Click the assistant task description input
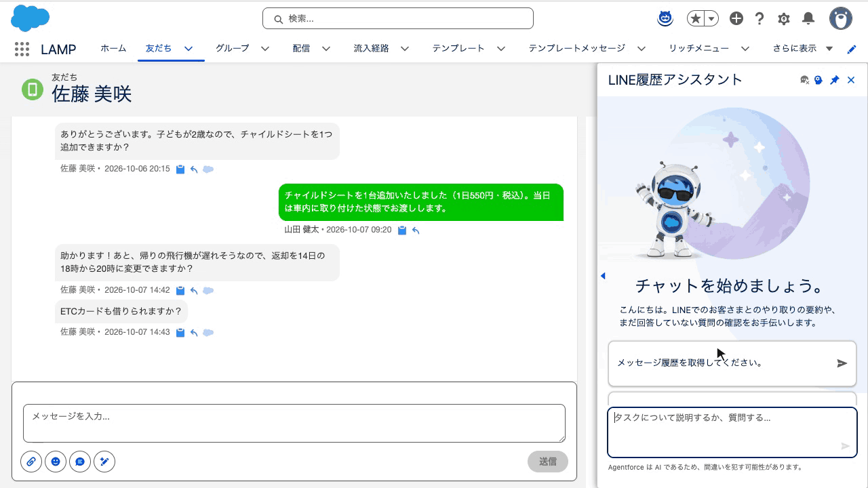 click(732, 432)
